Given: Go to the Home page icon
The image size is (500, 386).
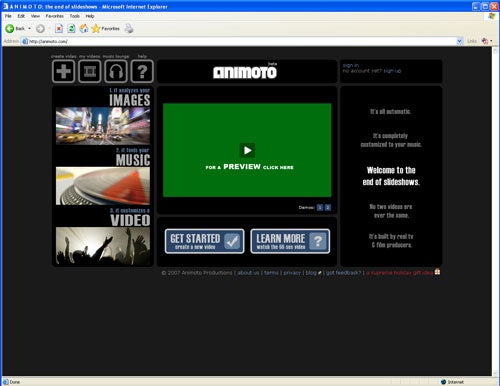Looking at the screenshot, I should coord(84,29).
